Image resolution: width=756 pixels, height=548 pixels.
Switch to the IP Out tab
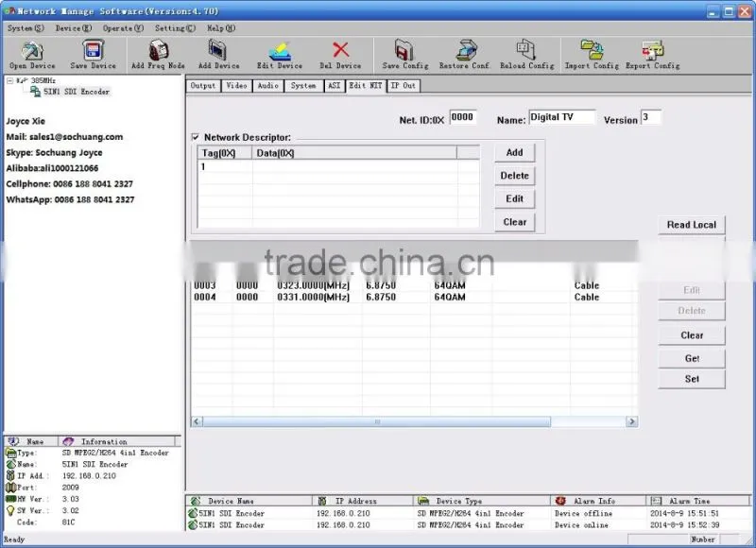click(404, 86)
